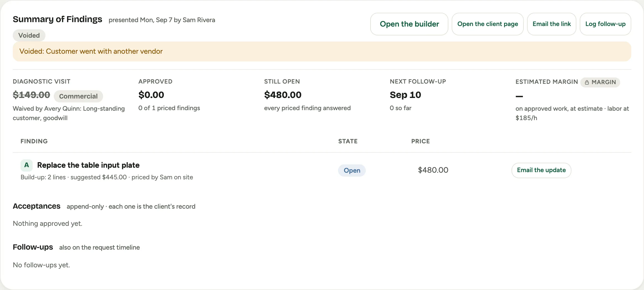Image resolution: width=644 pixels, height=290 pixels.
Task: Select the 'Replace the table input plate' finding
Action: click(88, 165)
